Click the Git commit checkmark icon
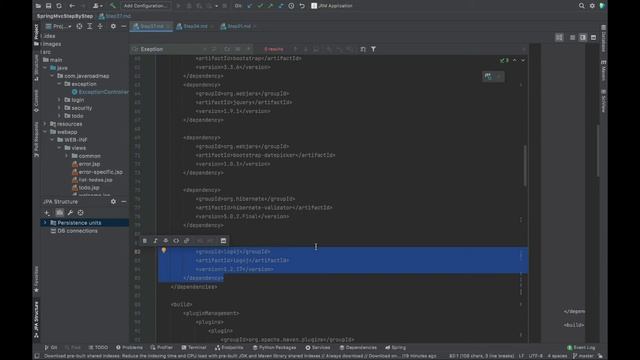Screen dimensions: 640x360 [260, 6]
